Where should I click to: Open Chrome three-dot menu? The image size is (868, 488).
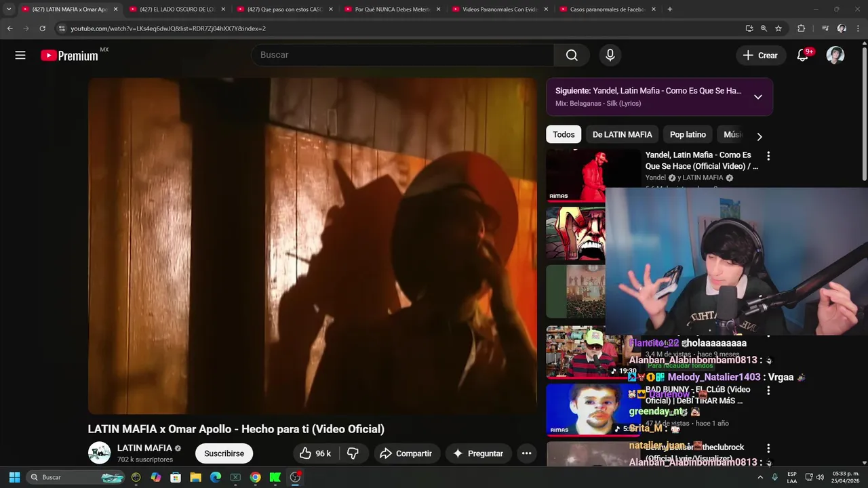[859, 28]
